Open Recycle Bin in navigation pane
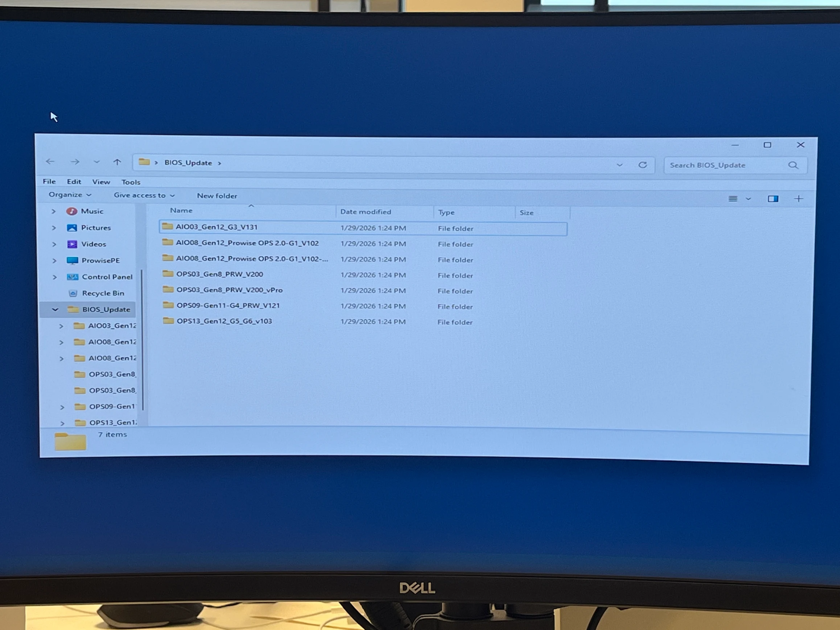This screenshot has height=630, width=840. point(103,293)
